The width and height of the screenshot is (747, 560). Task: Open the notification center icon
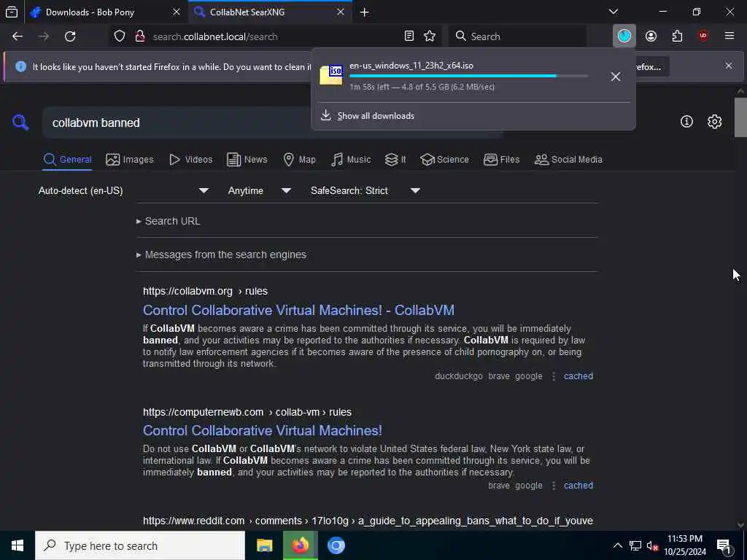pyautogui.click(x=724, y=546)
